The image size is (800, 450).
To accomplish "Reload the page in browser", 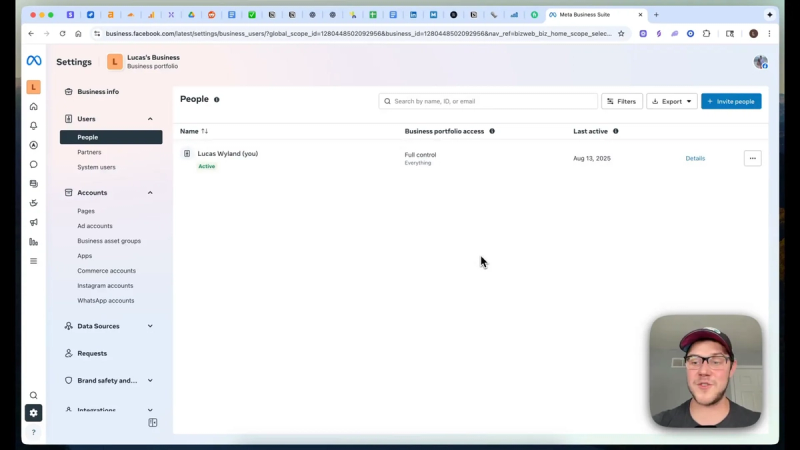I will [x=62, y=34].
